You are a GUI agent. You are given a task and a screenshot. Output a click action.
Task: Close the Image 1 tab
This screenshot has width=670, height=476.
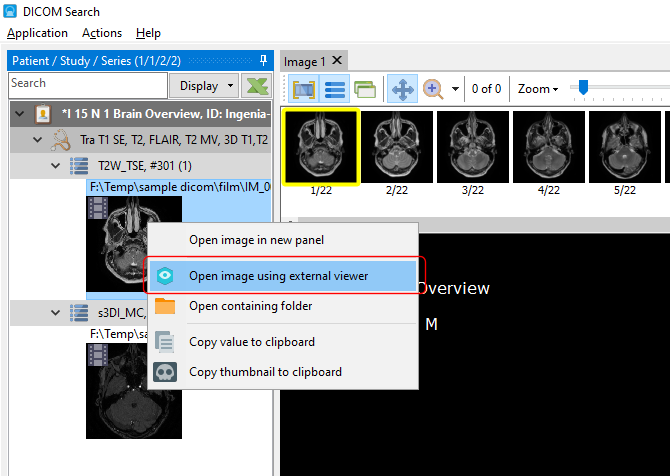click(x=337, y=61)
